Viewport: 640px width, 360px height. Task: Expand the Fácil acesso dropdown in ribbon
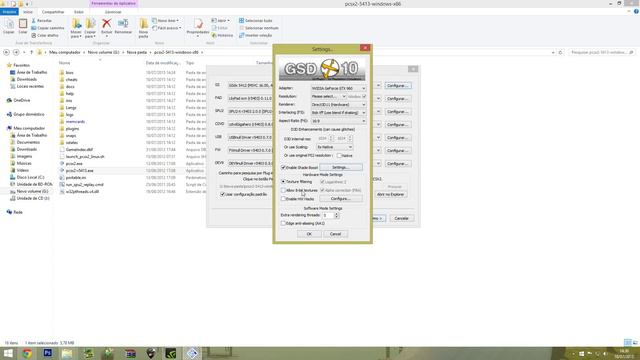click(x=167, y=28)
